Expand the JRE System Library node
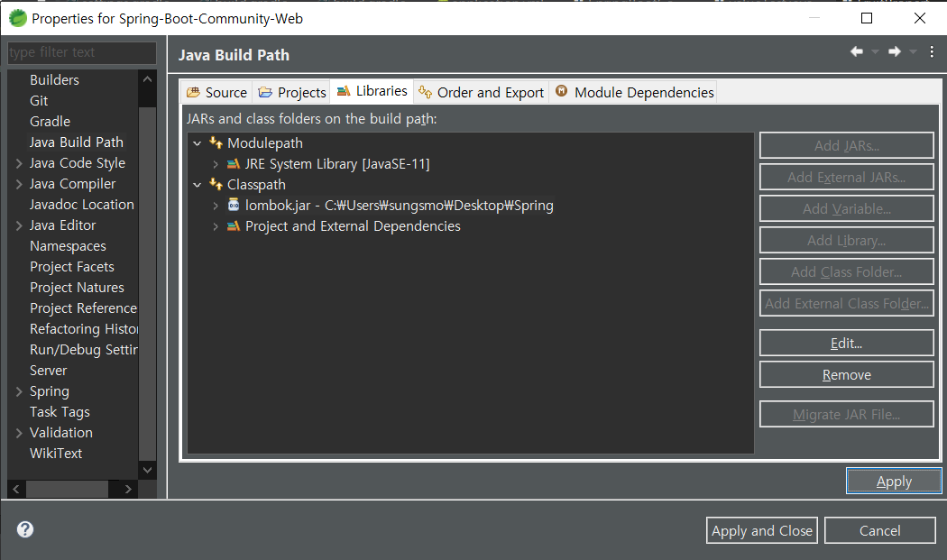This screenshot has height=560, width=947. 216,164
